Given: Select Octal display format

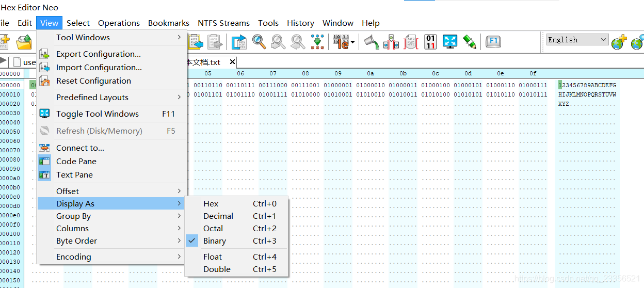Looking at the screenshot, I should pyautogui.click(x=236, y=228).
